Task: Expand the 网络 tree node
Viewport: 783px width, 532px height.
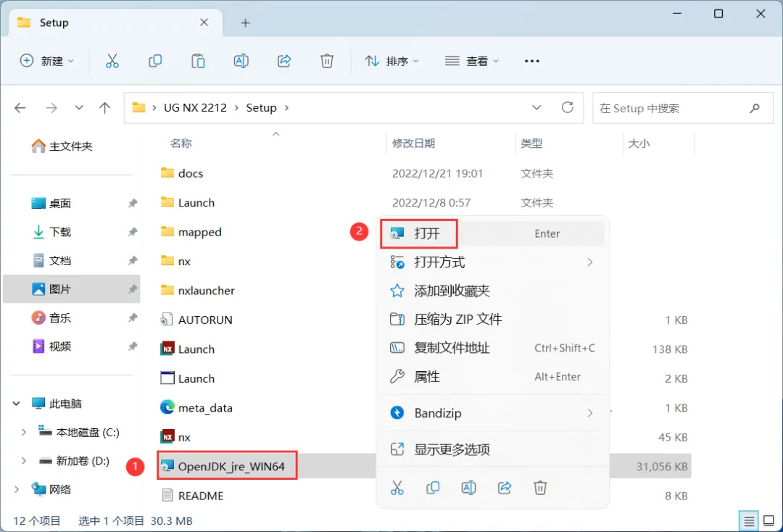Action: 17,489
